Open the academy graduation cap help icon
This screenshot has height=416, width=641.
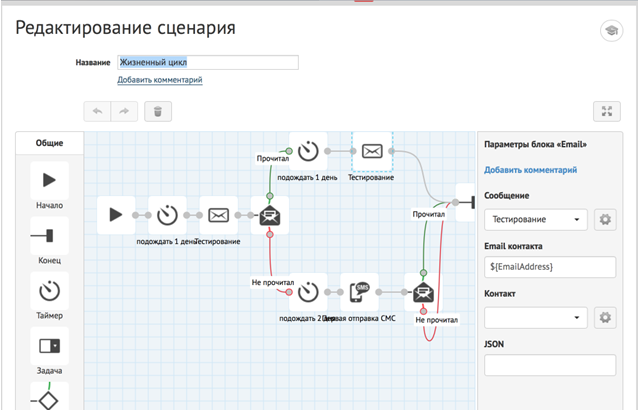[x=608, y=30]
